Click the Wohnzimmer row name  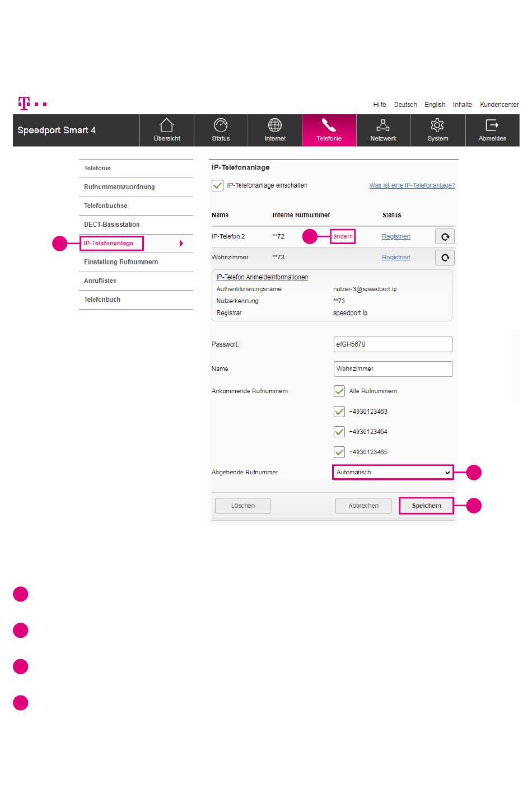pos(230,257)
